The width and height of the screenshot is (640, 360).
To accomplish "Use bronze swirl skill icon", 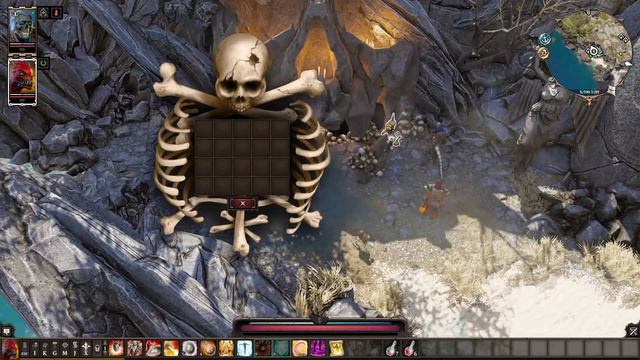I will (208, 349).
